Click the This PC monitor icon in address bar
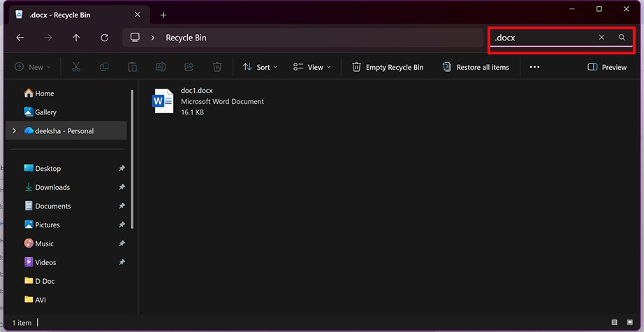 [135, 37]
